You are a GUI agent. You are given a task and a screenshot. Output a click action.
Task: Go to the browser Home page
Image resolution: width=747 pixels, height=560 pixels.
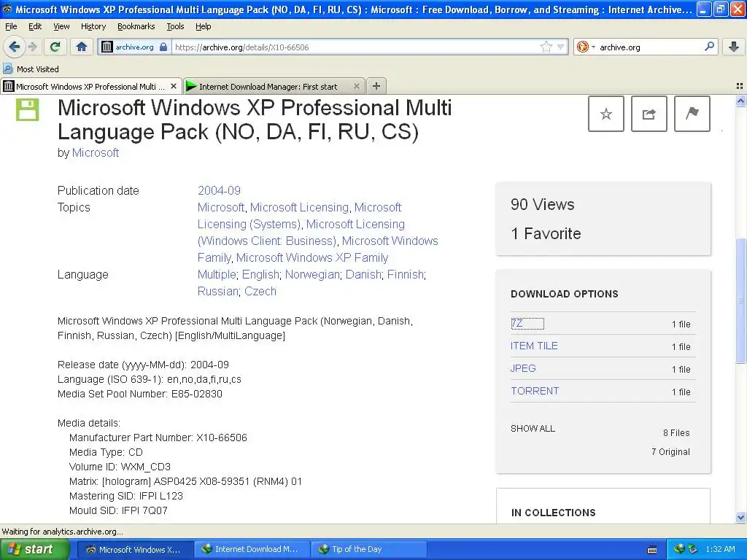click(x=82, y=47)
